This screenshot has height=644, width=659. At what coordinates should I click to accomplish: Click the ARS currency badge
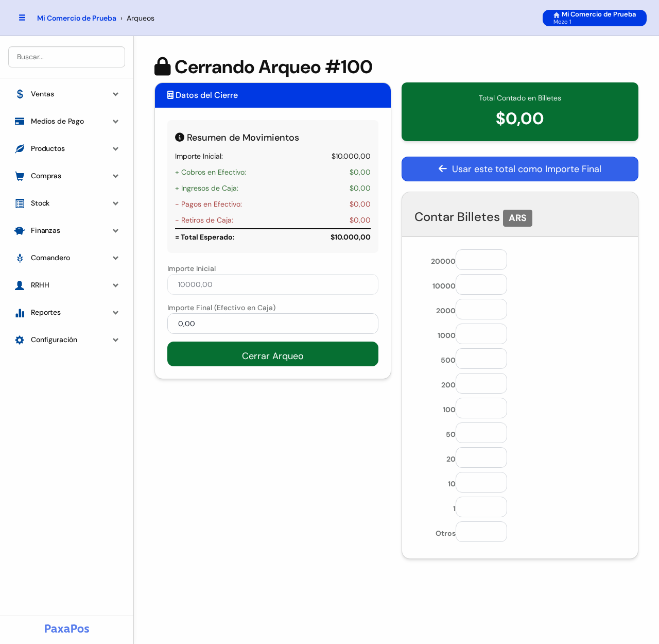coord(517,218)
